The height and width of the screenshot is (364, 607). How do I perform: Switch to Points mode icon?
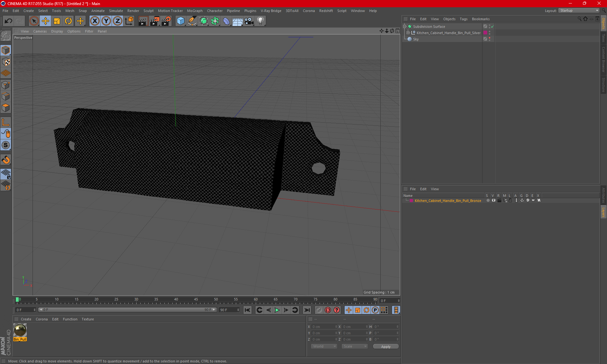tap(6, 85)
